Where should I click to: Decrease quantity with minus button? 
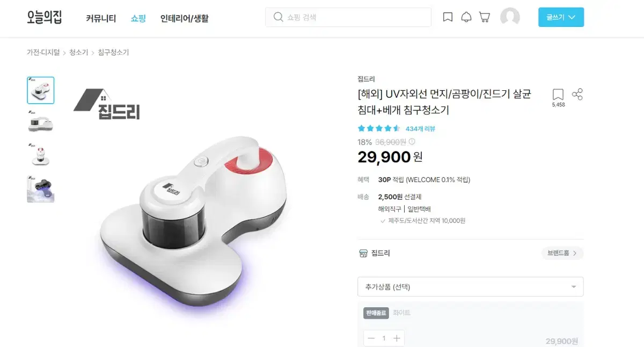pyautogui.click(x=371, y=338)
